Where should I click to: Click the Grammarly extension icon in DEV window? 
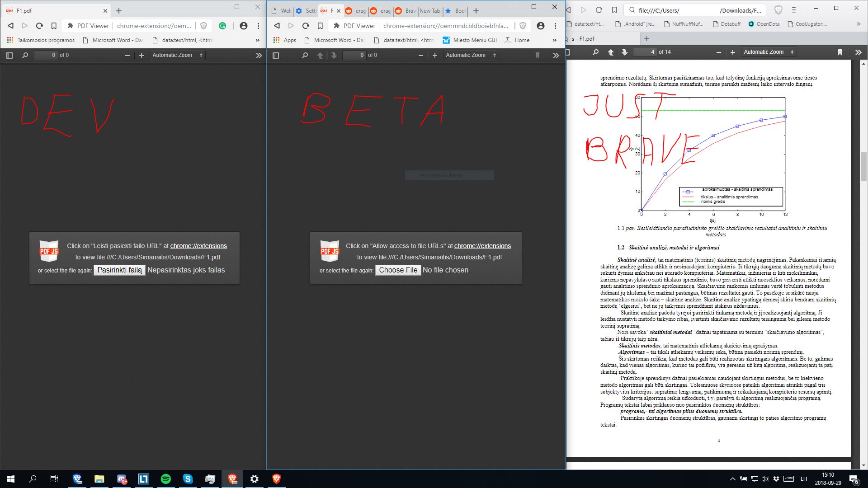coord(222,26)
